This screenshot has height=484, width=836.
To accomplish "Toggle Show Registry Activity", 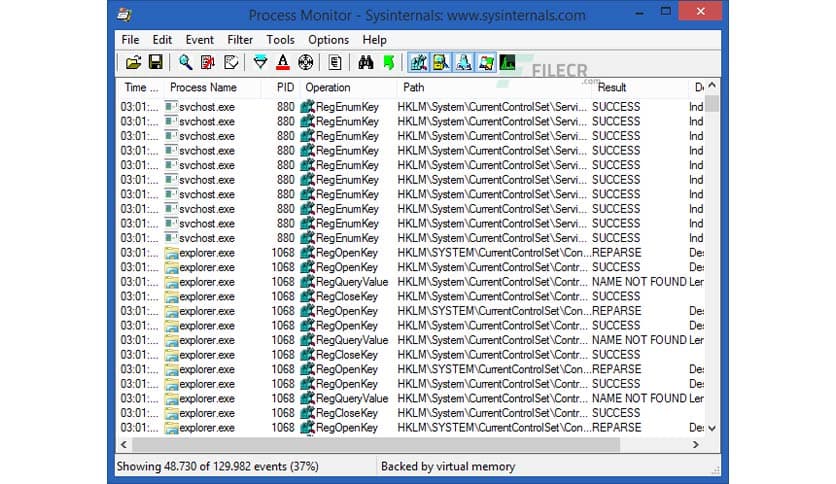I will tap(419, 62).
